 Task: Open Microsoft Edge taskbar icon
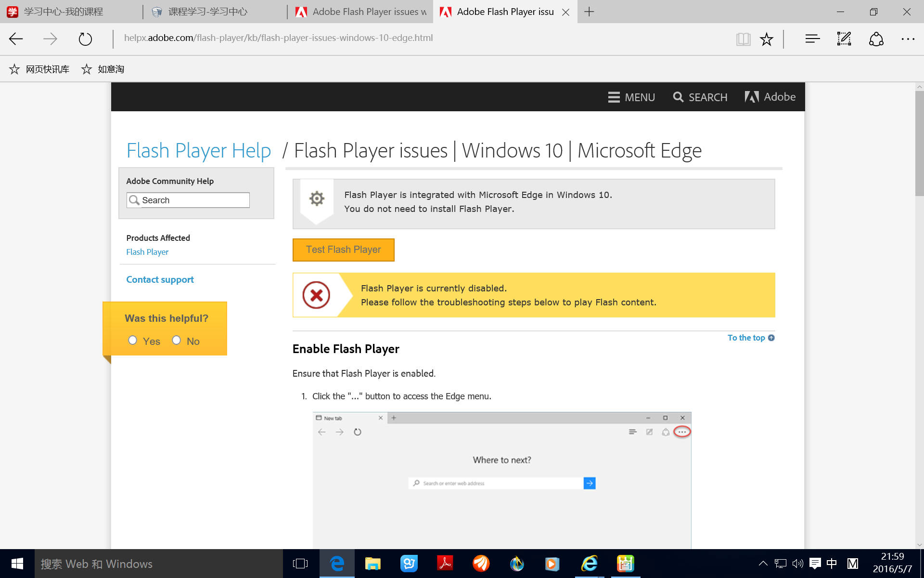point(337,564)
